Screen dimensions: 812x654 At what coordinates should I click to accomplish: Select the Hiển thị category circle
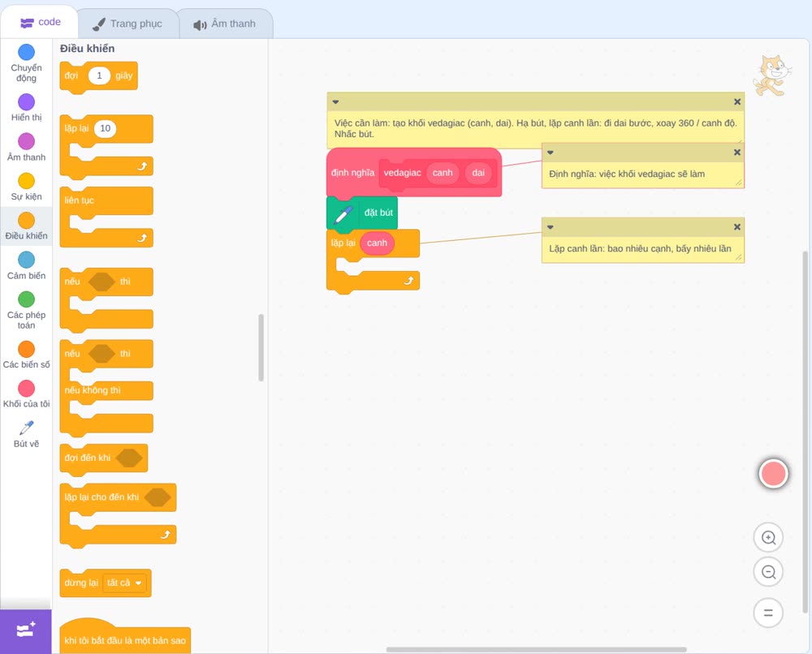[x=27, y=102]
